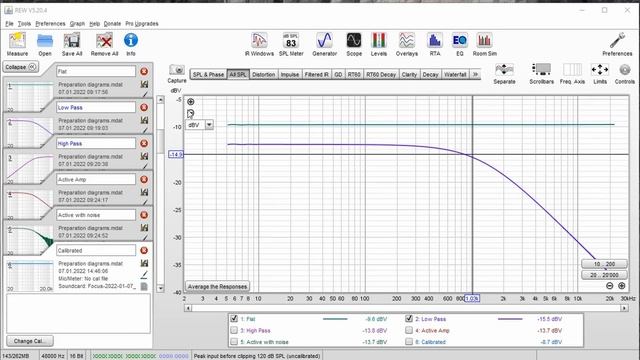Open the Tools menu
The image size is (640, 360).
click(x=24, y=24)
